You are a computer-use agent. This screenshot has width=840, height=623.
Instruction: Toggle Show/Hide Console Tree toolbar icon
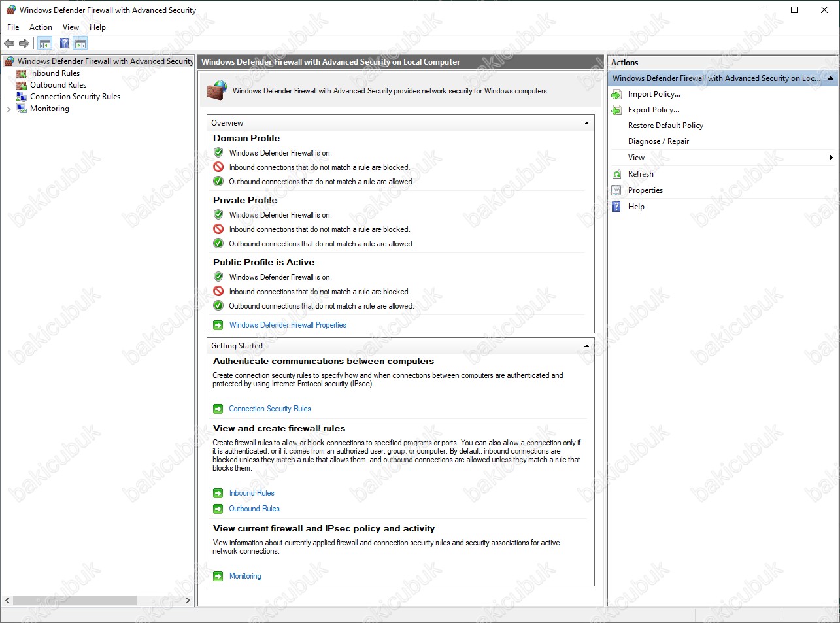45,43
